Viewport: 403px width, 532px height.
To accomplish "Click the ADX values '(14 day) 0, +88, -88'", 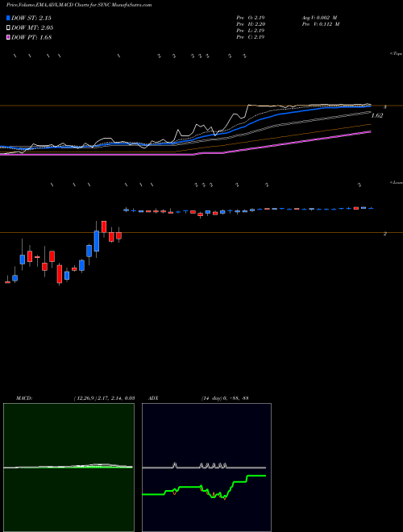I will pos(224,397).
